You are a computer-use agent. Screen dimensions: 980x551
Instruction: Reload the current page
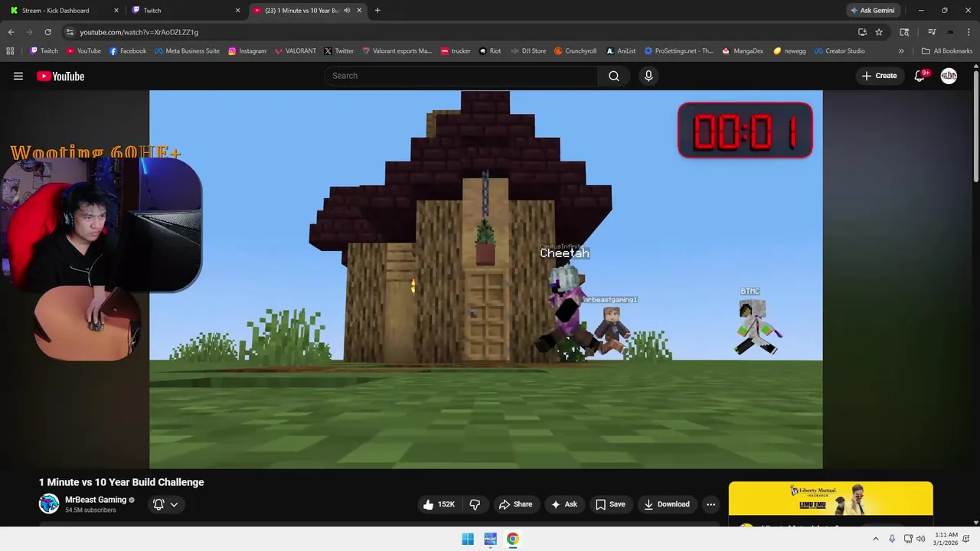[47, 32]
